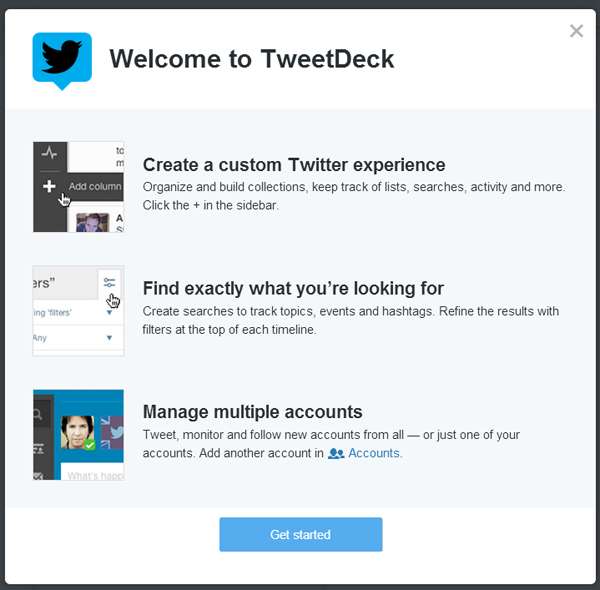Click the activity pulse icon in the preview

click(49, 154)
